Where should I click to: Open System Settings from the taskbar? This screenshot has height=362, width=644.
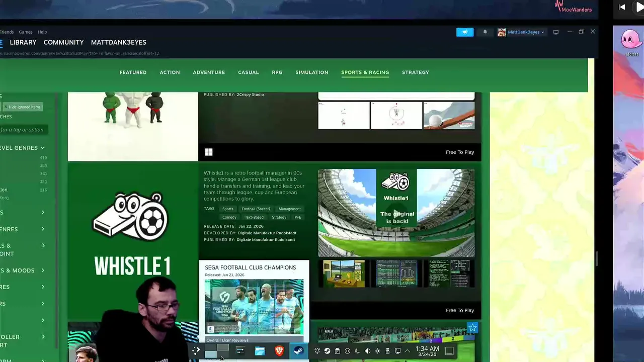pos(240,350)
